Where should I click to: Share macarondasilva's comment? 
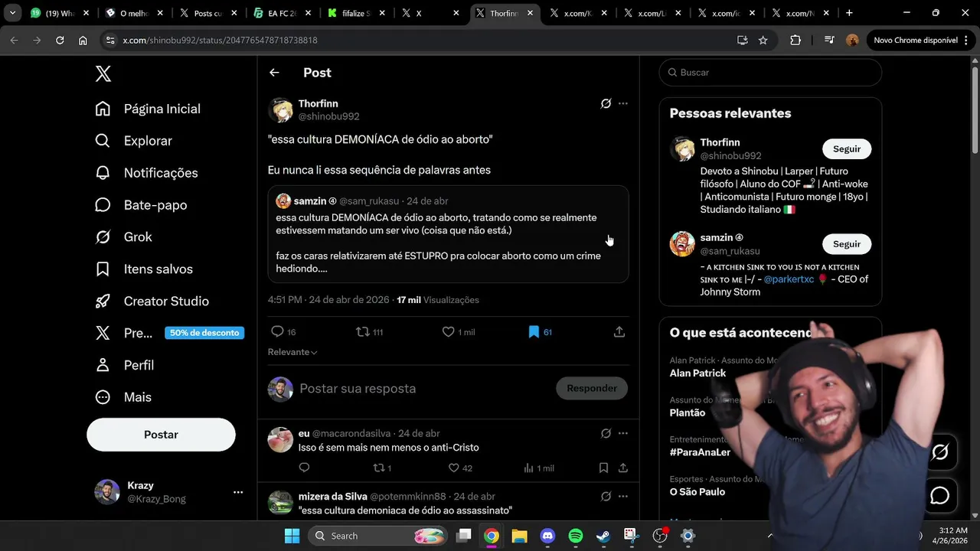coord(623,468)
